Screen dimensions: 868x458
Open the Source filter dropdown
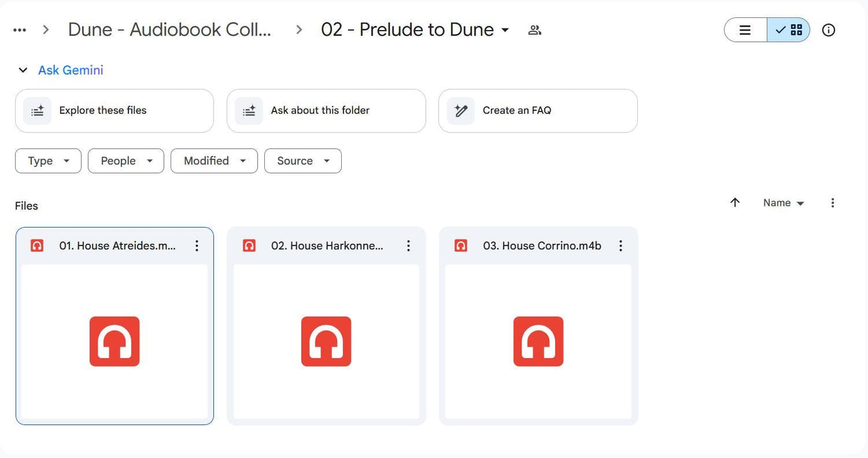303,161
